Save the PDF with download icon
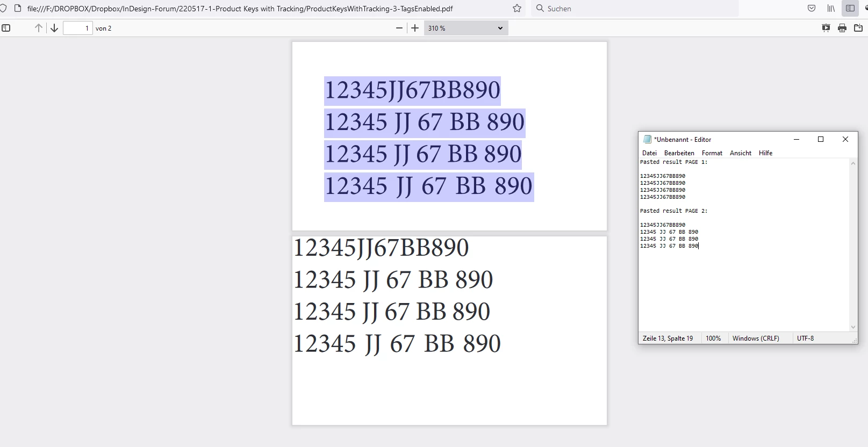The height and width of the screenshot is (447, 868). point(858,28)
